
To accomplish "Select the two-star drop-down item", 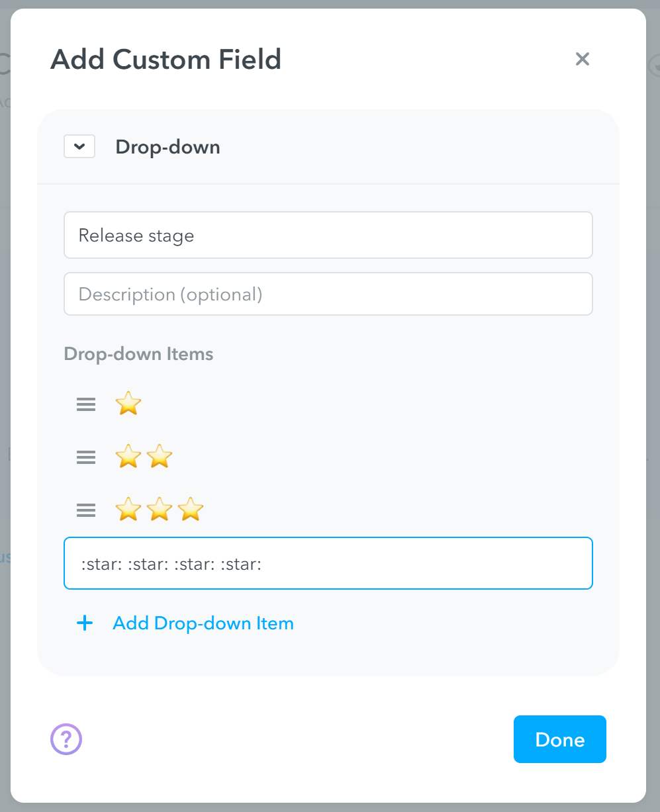I will coord(144,457).
